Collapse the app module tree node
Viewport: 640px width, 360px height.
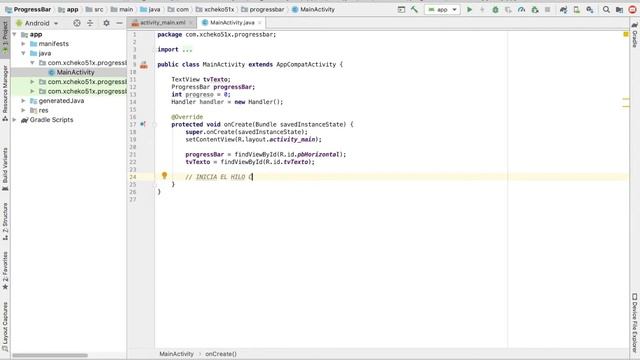point(15,34)
